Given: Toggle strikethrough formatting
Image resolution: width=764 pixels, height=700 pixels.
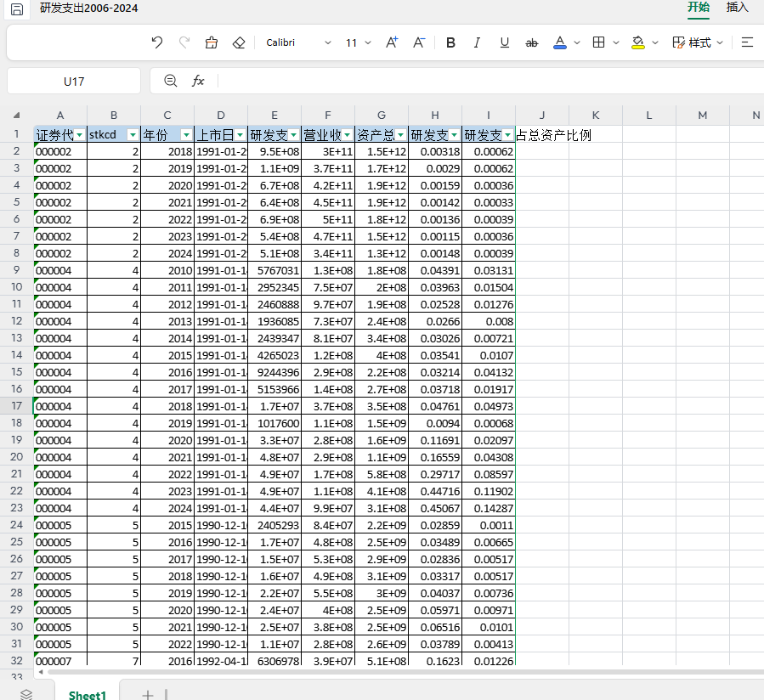Looking at the screenshot, I should pyautogui.click(x=532, y=42).
